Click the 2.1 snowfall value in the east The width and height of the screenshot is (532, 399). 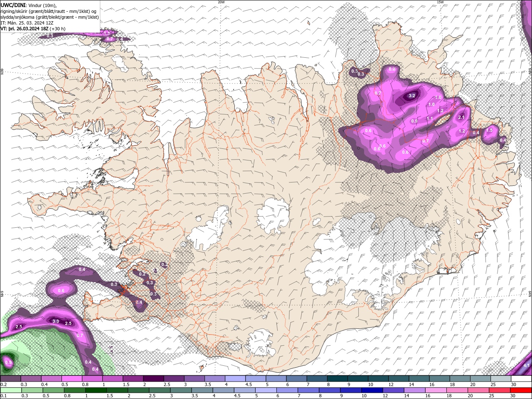(461, 117)
